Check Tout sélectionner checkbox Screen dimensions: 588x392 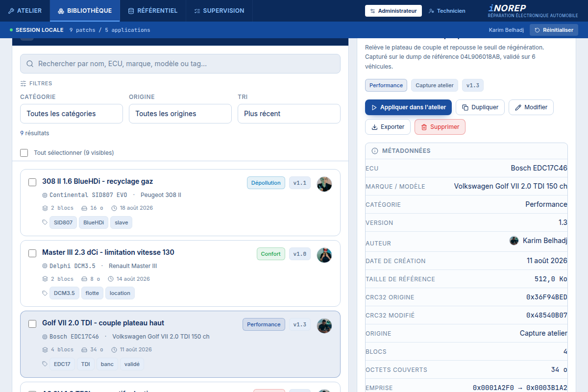pyautogui.click(x=24, y=153)
